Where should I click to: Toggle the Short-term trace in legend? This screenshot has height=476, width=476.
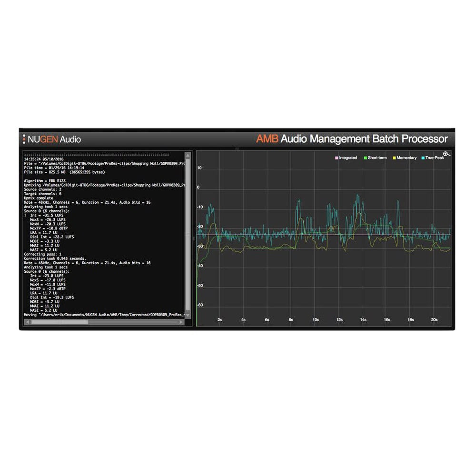point(375,158)
